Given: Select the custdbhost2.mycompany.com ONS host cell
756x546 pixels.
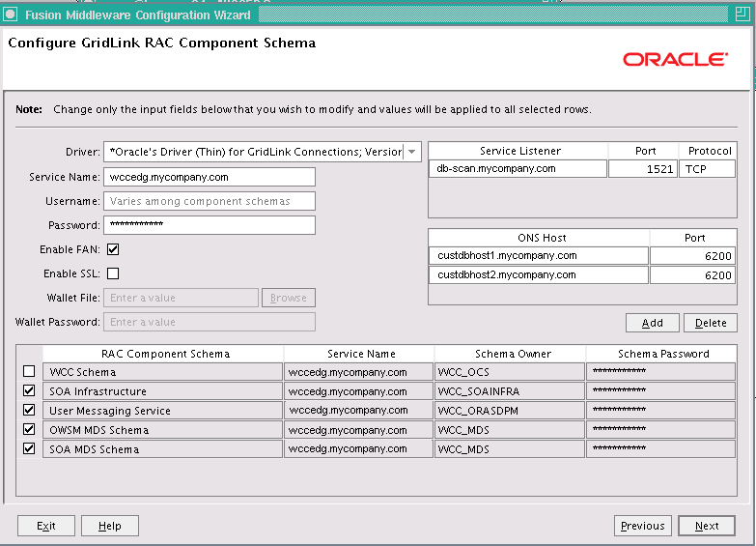Looking at the screenshot, I should (x=539, y=274).
